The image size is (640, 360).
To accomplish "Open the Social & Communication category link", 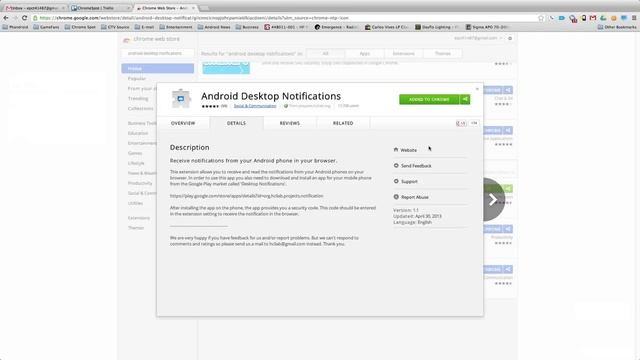I will 255,106.
